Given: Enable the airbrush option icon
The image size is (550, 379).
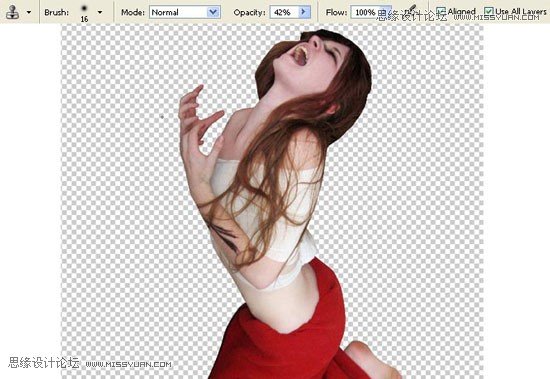Looking at the screenshot, I should tap(411, 11).
